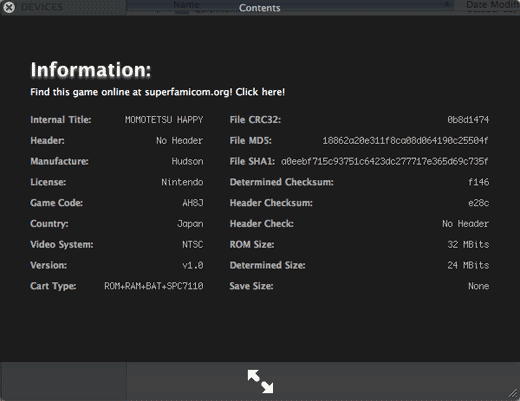Click the Hudson manufacturer value
This screenshot has height=401, width=520.
[187, 161]
